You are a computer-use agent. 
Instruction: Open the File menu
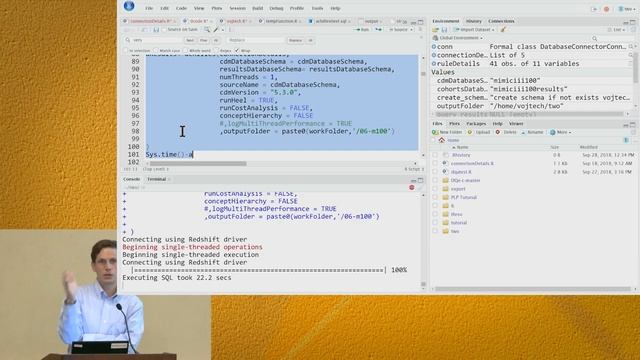click(x=149, y=8)
